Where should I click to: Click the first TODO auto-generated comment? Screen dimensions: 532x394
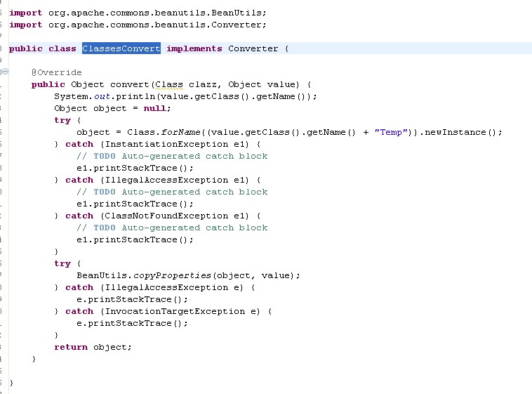(172, 156)
